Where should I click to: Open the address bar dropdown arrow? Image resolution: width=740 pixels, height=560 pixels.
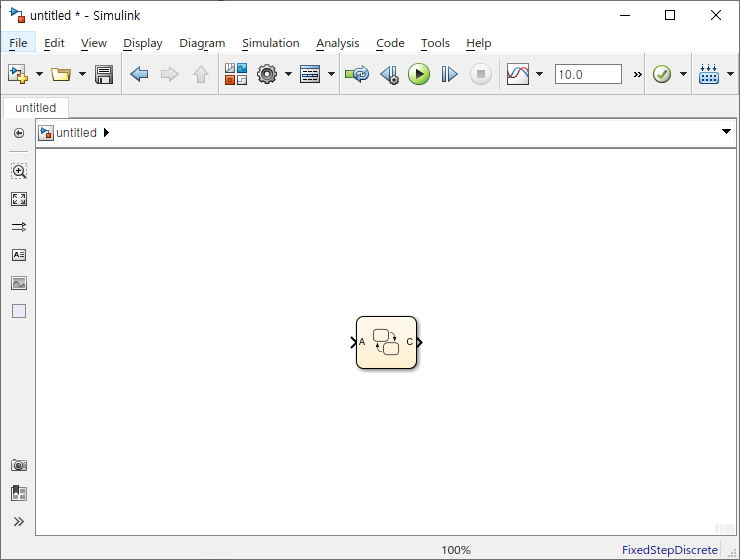(x=726, y=132)
